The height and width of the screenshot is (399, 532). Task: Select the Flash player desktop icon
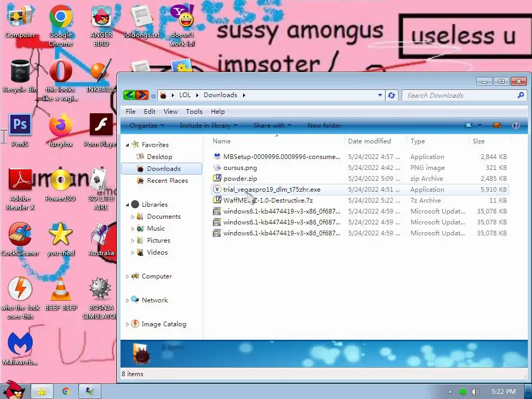pyautogui.click(x=101, y=130)
